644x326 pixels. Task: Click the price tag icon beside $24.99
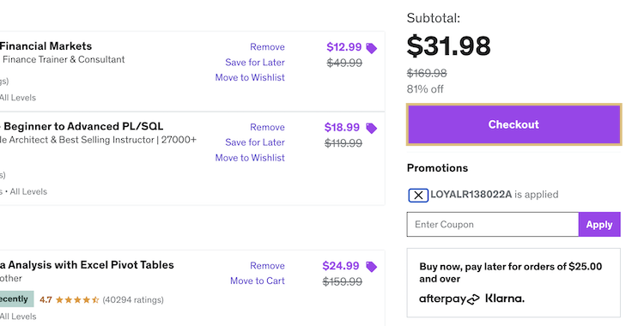point(371,267)
